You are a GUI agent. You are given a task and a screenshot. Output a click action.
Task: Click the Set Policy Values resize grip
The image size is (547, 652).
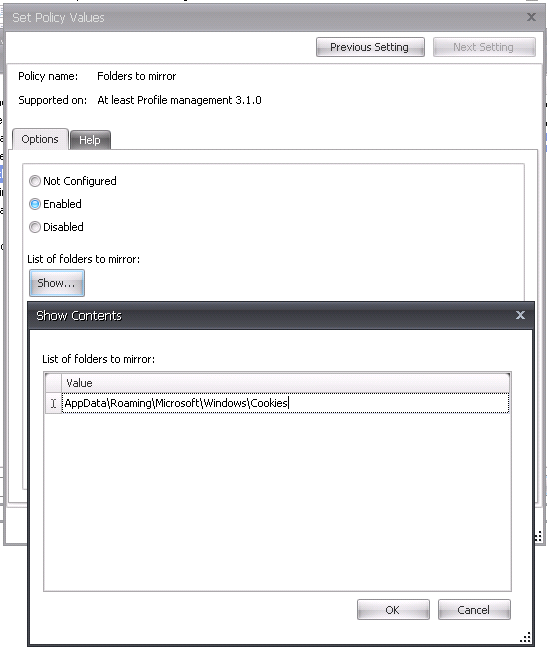tap(538, 536)
